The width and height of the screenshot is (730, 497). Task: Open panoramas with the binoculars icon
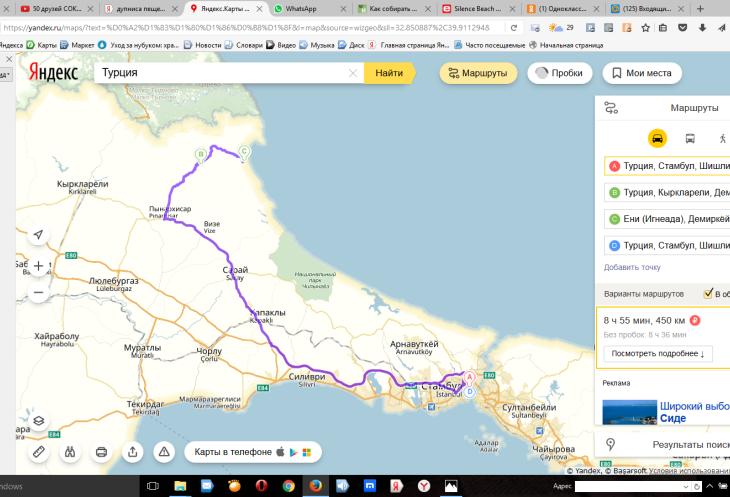click(x=70, y=452)
